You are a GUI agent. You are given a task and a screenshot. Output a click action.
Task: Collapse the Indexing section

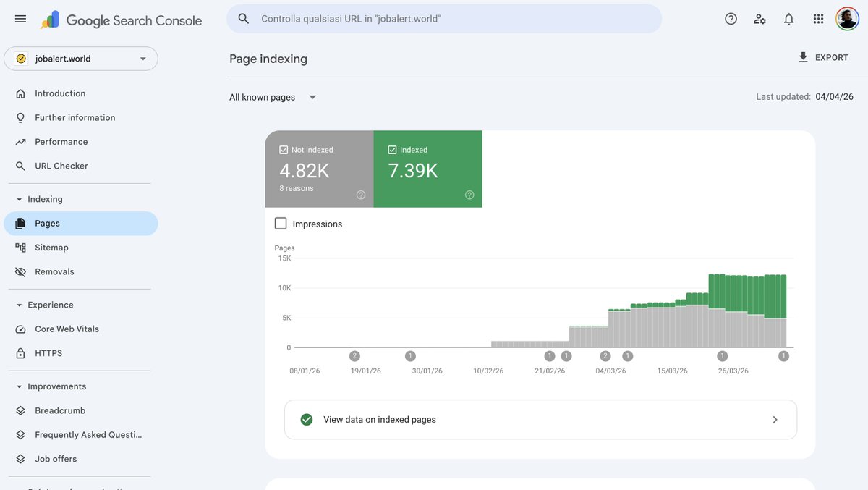pos(19,199)
